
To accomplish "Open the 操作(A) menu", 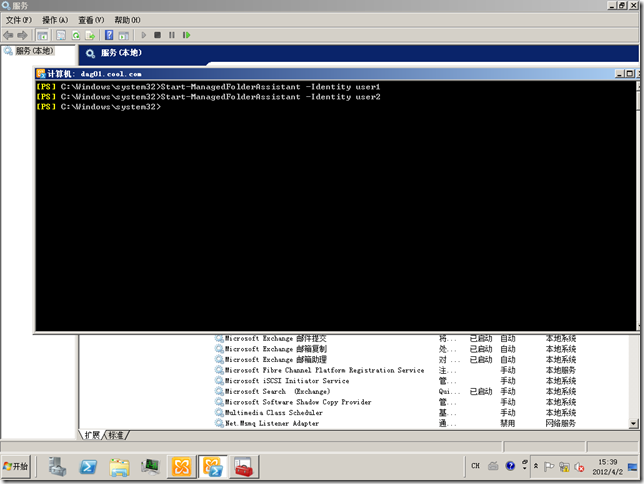I will click(55, 20).
